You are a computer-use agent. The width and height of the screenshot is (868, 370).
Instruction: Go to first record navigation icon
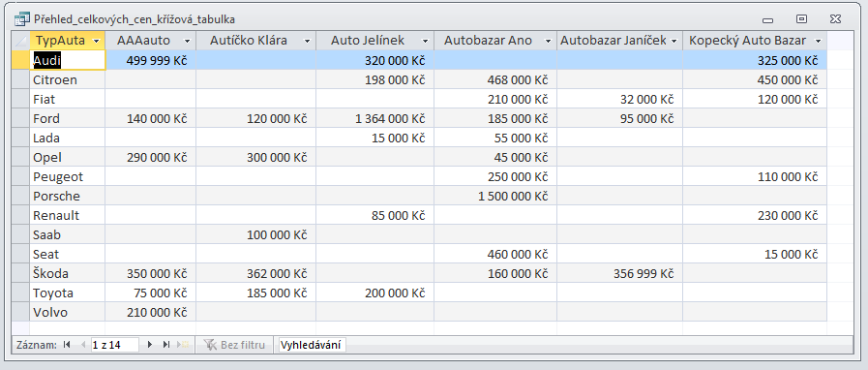67,345
